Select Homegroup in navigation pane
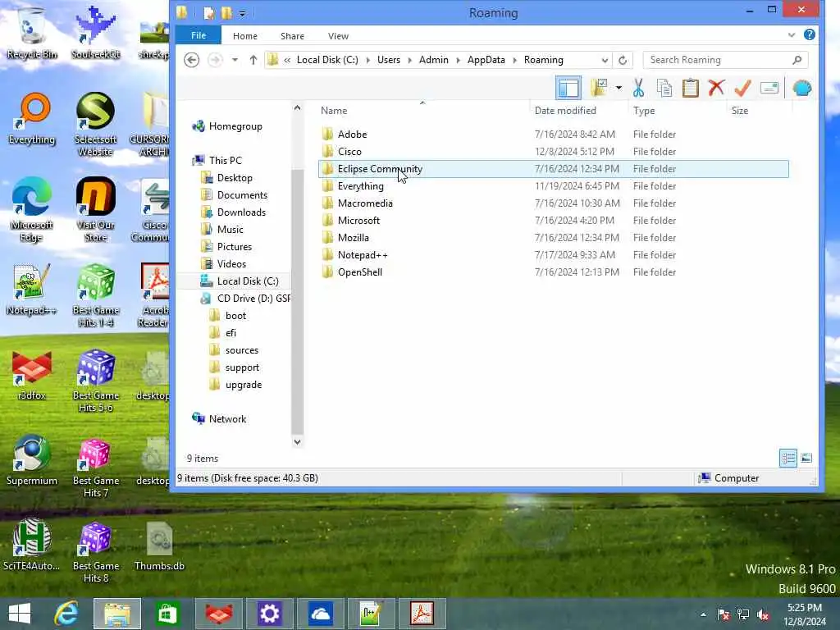 (x=235, y=126)
